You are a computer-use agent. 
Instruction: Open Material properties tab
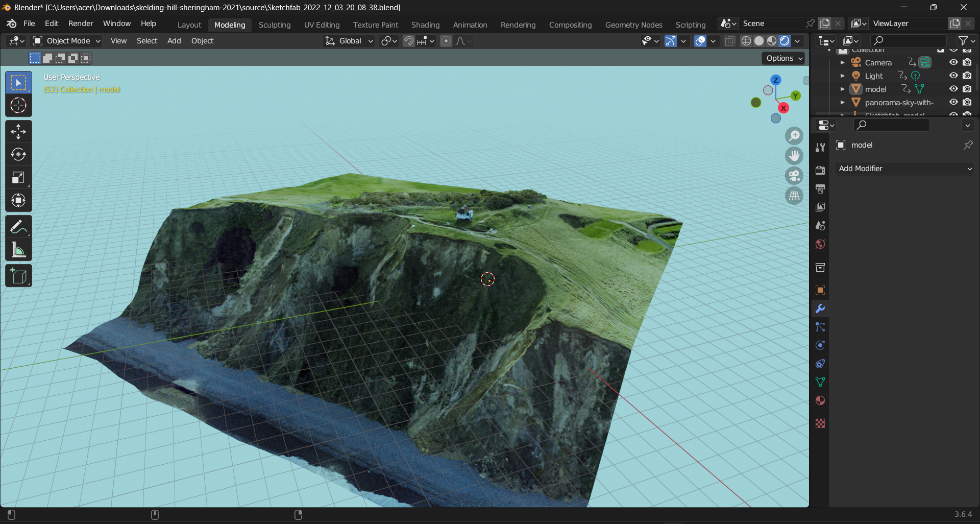[820, 400]
